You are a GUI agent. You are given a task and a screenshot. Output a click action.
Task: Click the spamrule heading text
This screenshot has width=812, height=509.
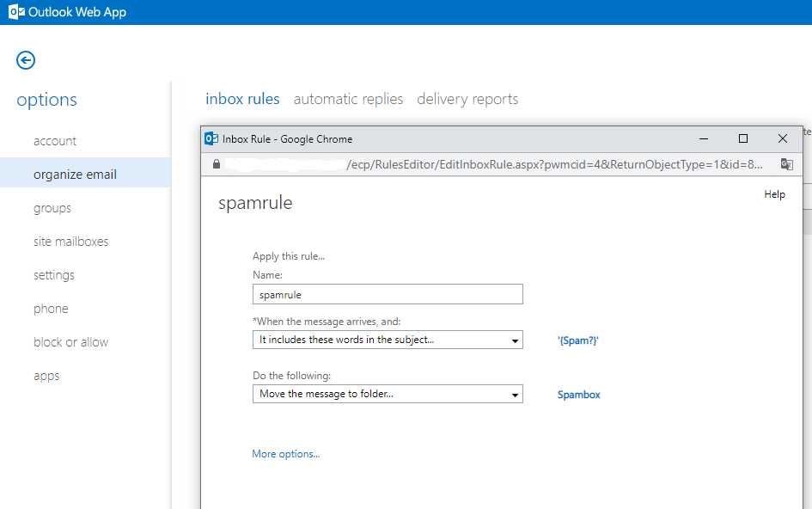[x=255, y=203]
